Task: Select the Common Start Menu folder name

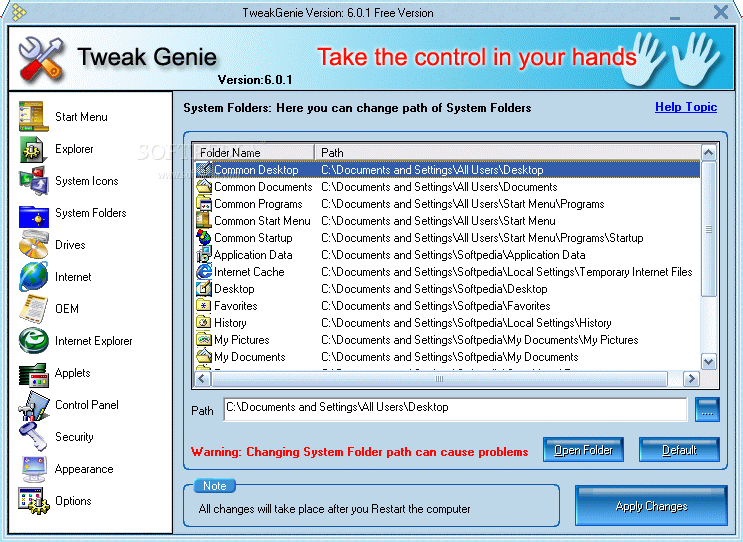Action: tap(262, 221)
